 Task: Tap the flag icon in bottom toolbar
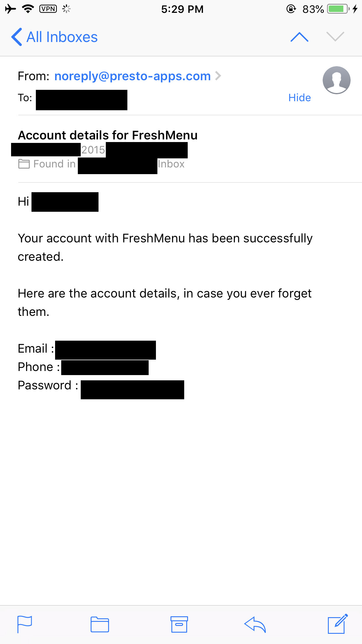point(24,624)
